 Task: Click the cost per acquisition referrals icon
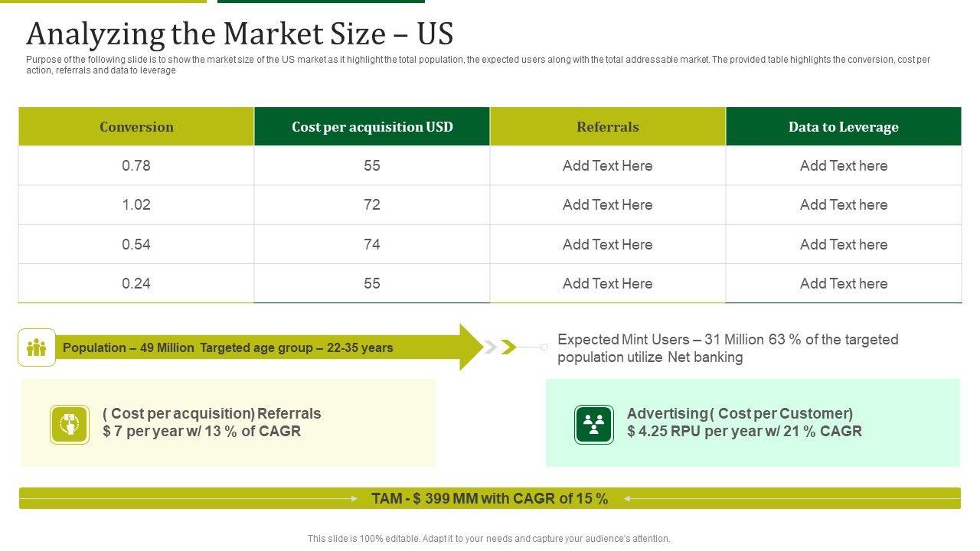click(x=70, y=424)
